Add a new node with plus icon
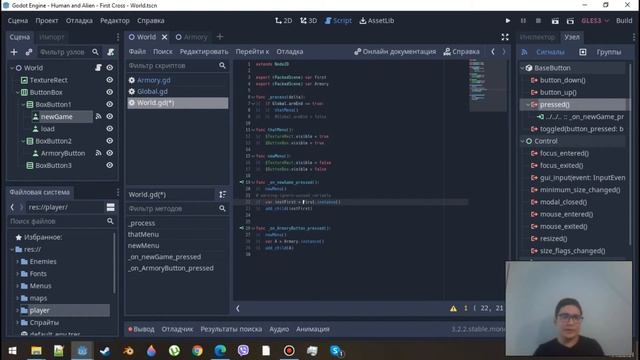The width and height of the screenshot is (640, 360). tap(14, 52)
